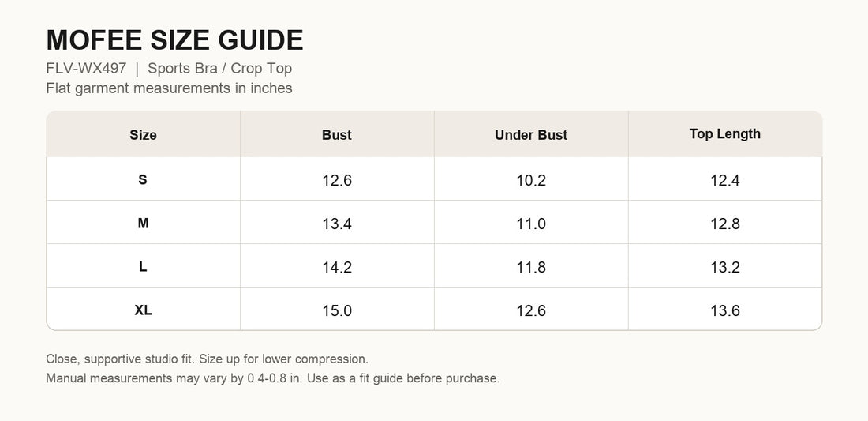Image resolution: width=868 pixels, height=421 pixels.
Task: Click the 12.6 bust value for S
Action: [337, 180]
